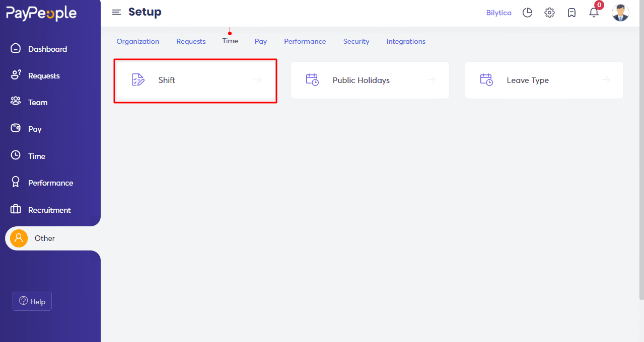
Task: Click the Shift card checklist icon
Action: tap(138, 79)
